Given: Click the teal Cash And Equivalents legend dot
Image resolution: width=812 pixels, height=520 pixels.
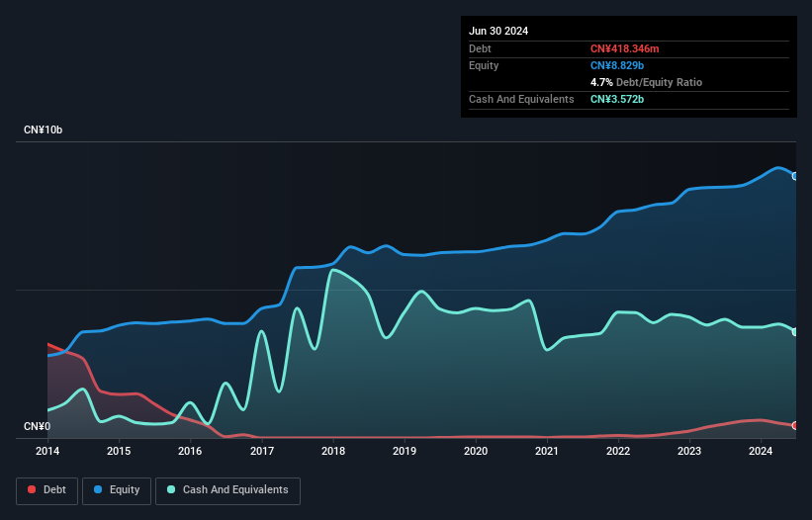Looking at the screenshot, I should tap(171, 489).
